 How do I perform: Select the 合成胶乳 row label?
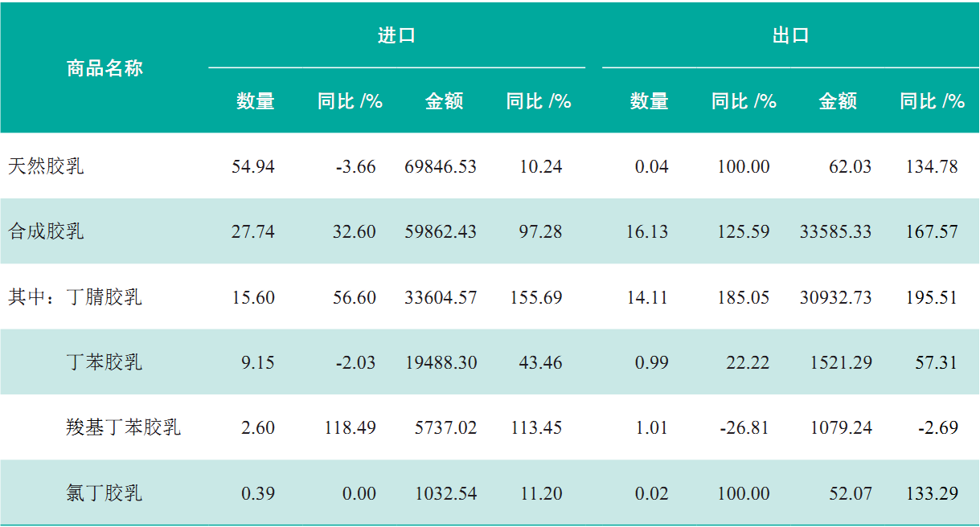(46, 232)
